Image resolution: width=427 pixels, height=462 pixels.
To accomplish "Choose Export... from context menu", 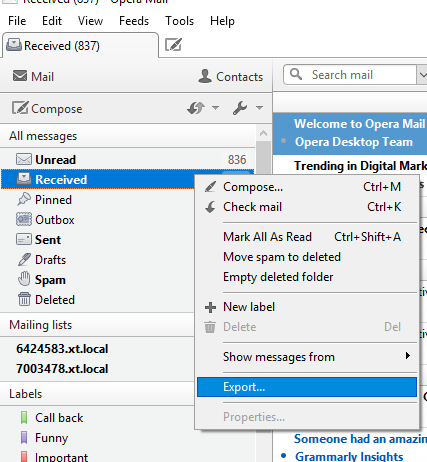I will (307, 387).
